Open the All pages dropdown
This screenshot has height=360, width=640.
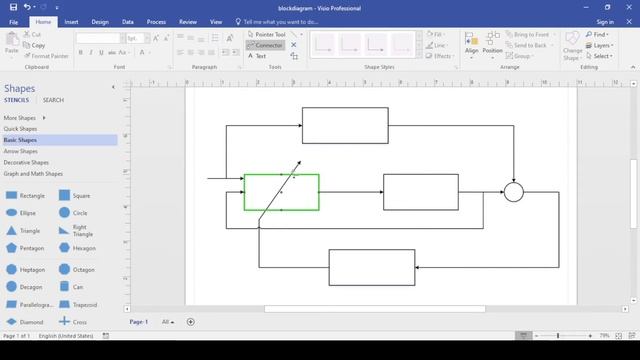[168, 322]
